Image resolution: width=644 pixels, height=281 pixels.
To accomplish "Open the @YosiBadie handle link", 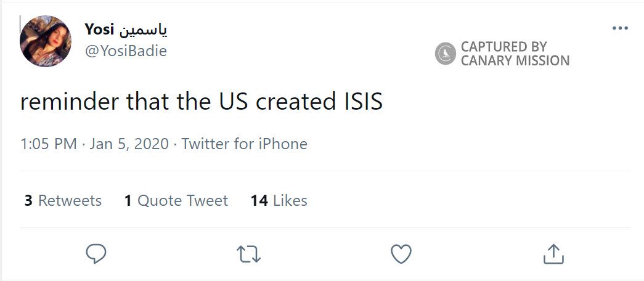I will click(125, 51).
